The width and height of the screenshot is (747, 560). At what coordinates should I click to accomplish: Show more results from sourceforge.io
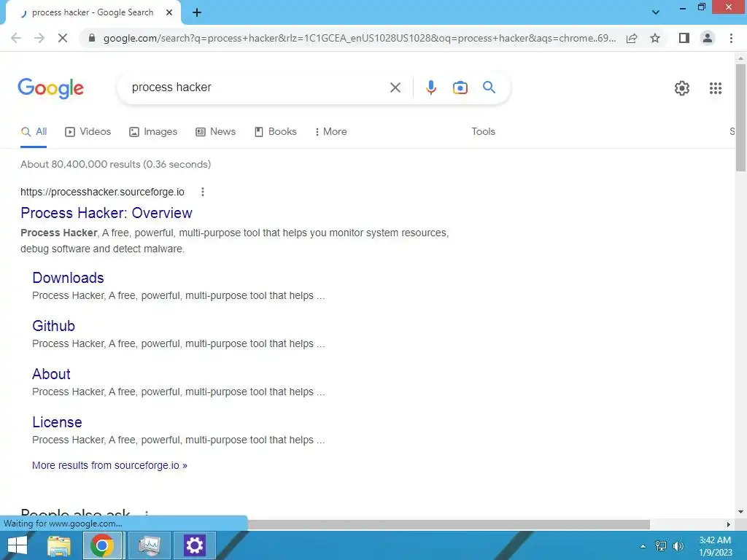[109, 466]
